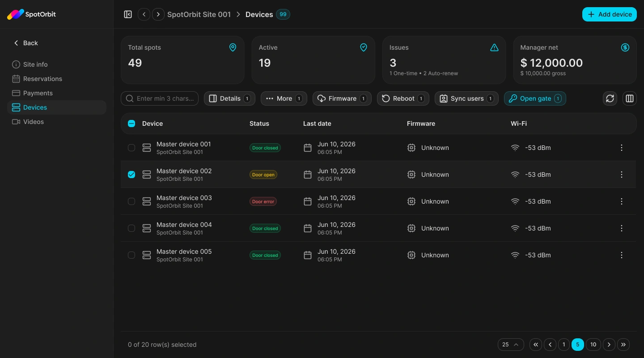Click the Manager net dollar icon

click(x=625, y=47)
